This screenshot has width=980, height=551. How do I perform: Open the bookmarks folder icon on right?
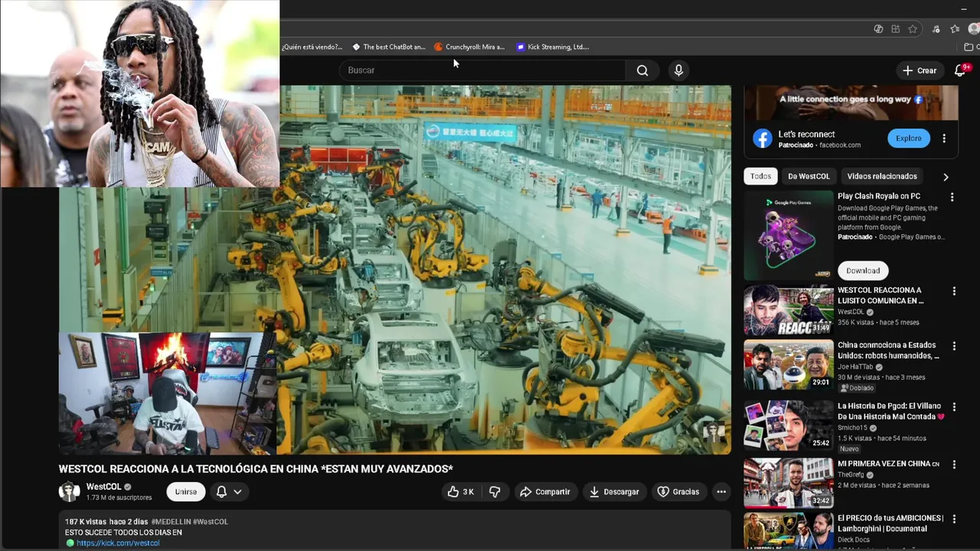969,47
